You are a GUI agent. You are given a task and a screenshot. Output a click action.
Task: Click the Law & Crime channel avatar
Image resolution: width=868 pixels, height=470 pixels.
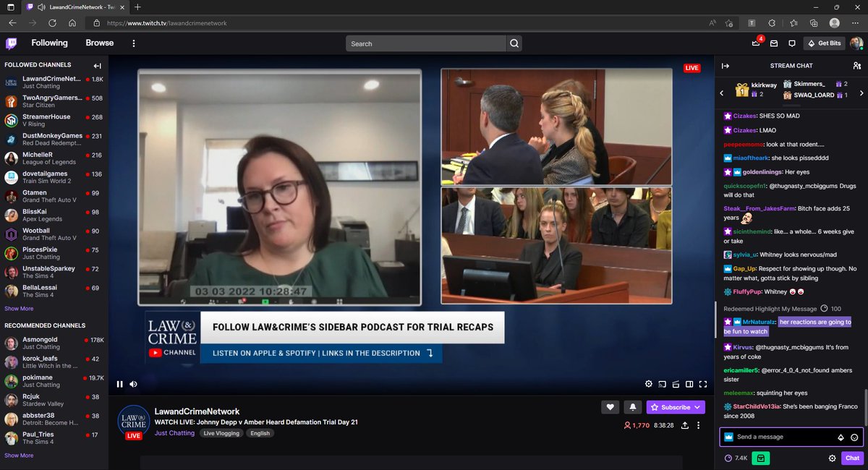(134, 422)
